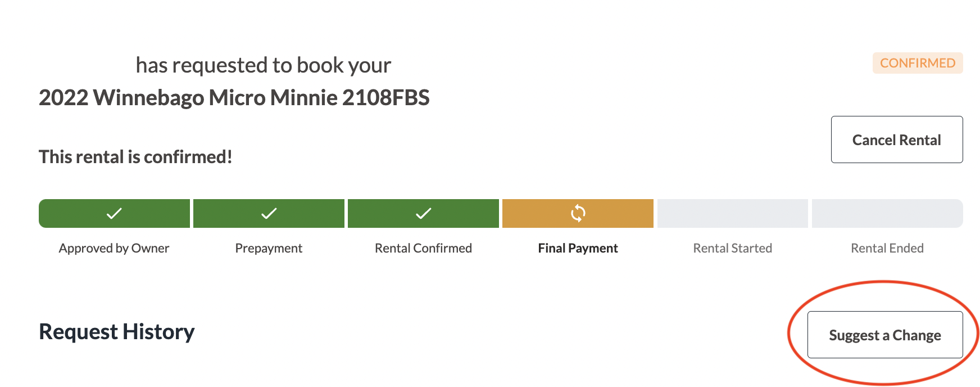
Task: Click the orange CONFIRMED status badge
Action: point(918,63)
